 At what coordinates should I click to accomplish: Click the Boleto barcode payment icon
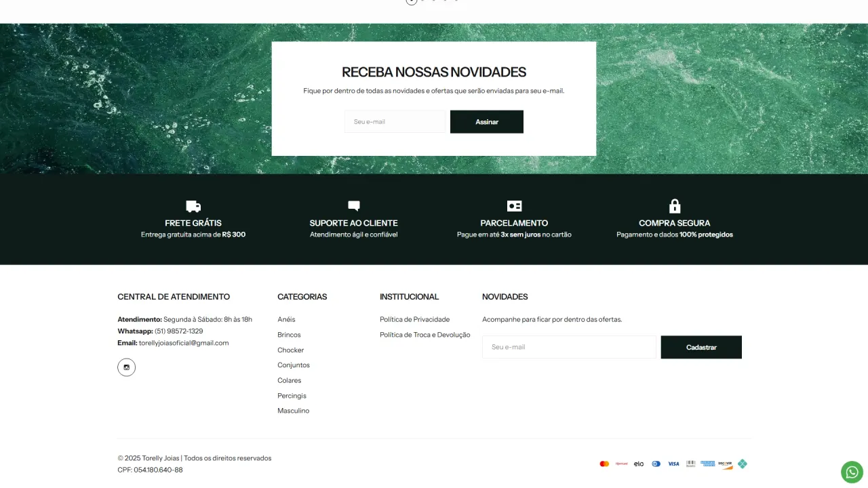[690, 464]
